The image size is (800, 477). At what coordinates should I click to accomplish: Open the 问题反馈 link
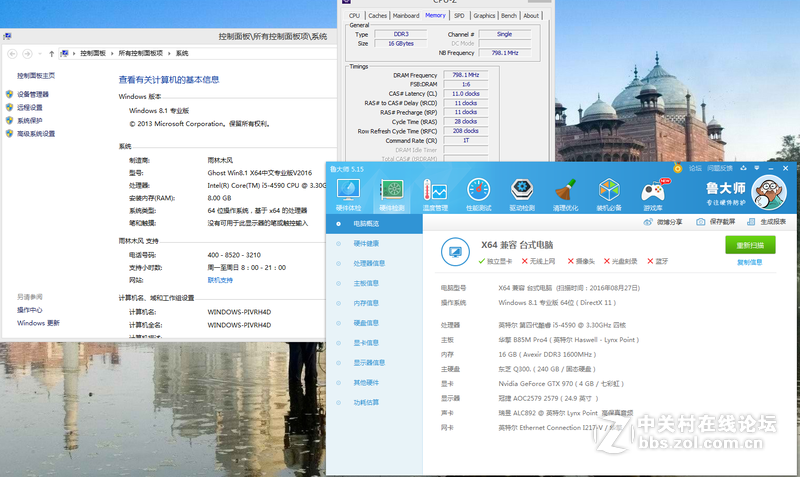point(720,168)
